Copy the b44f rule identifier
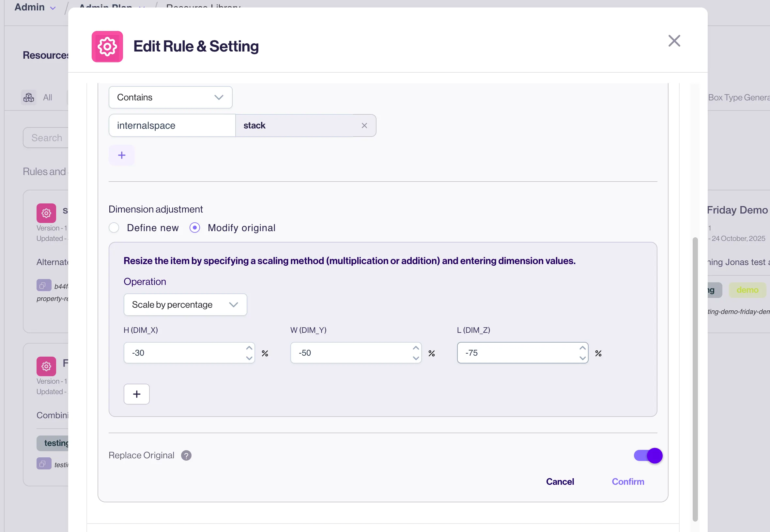The width and height of the screenshot is (770, 532). [x=44, y=286]
